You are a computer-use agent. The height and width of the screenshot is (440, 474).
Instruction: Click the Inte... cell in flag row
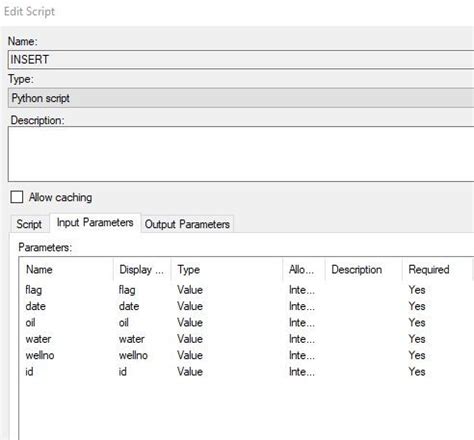(302, 290)
